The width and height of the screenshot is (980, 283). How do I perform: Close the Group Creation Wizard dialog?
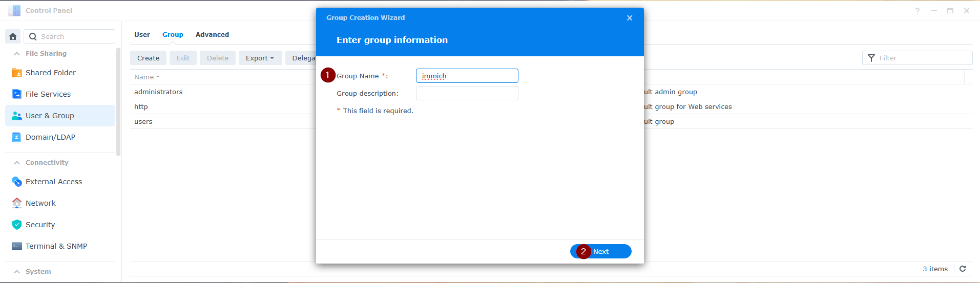click(630, 18)
